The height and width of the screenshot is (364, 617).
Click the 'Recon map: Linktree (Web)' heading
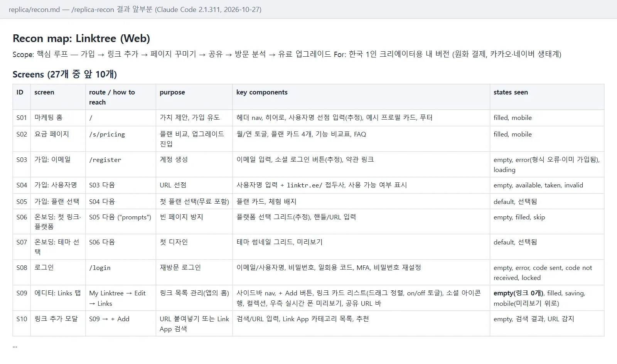coord(81,38)
